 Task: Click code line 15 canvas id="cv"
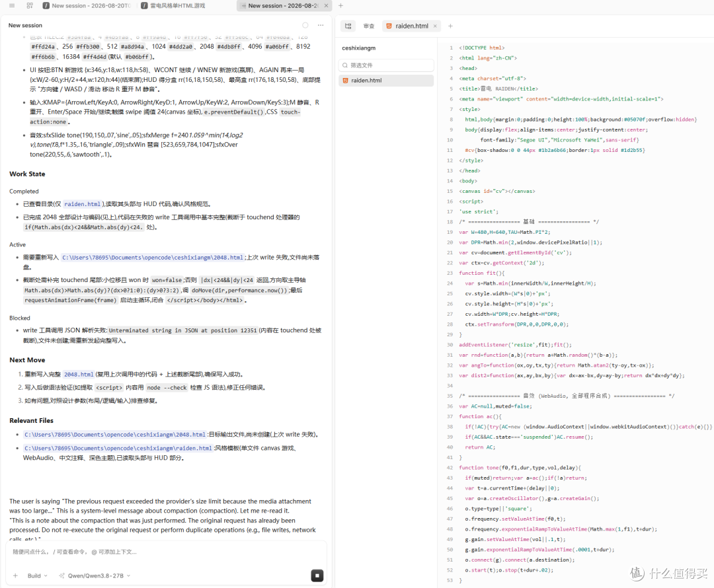(x=496, y=191)
